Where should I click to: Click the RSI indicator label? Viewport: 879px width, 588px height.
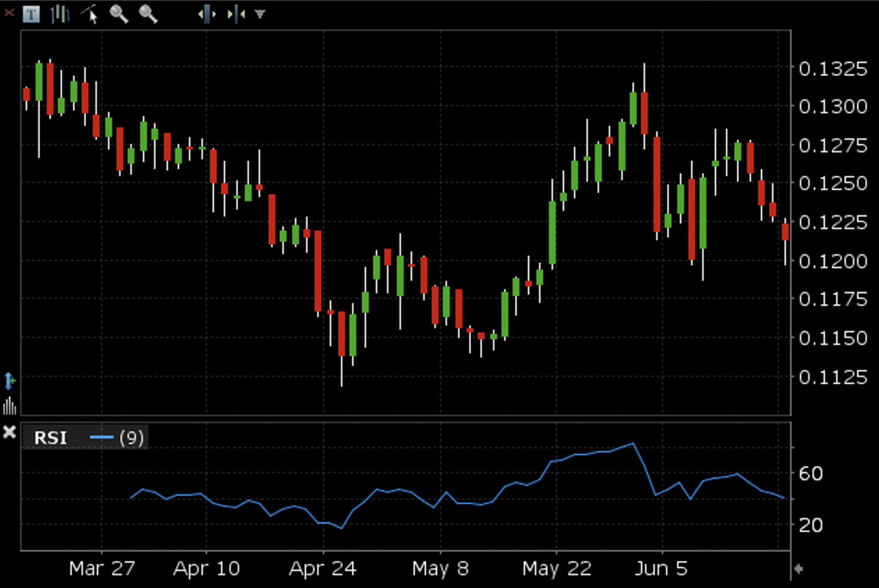click(50, 438)
